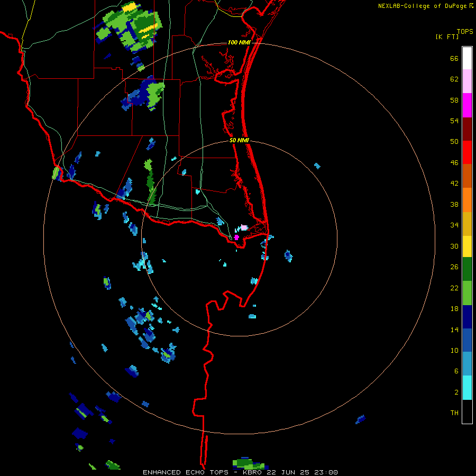Click the 'TOPS' legend title
Screen dimensions: 476x476
465,31
